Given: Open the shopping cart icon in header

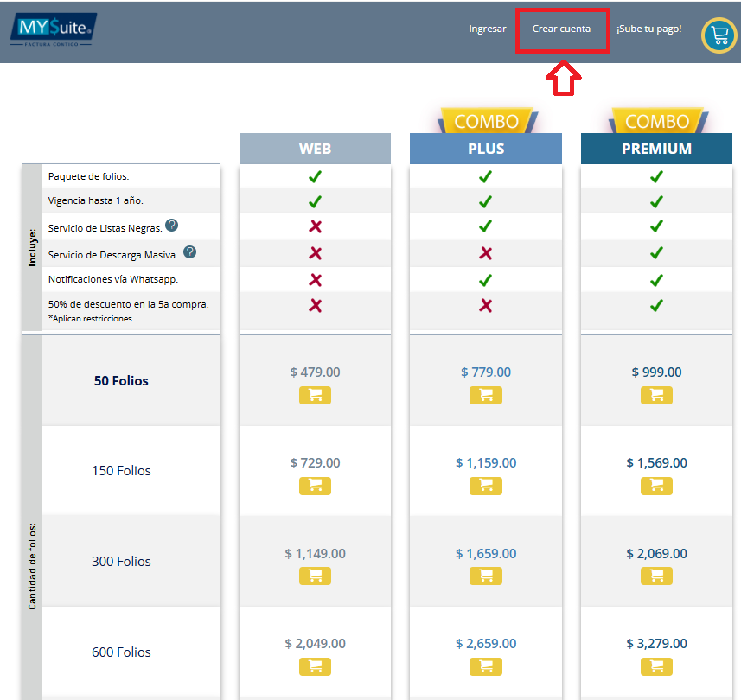Looking at the screenshot, I should (x=719, y=35).
